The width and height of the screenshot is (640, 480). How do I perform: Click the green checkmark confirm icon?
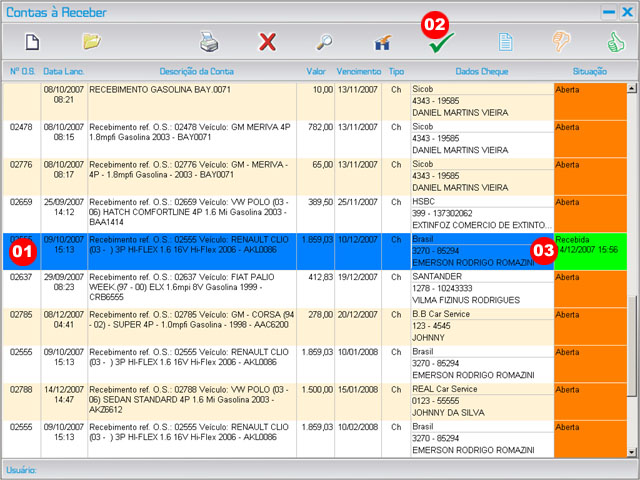[440, 43]
